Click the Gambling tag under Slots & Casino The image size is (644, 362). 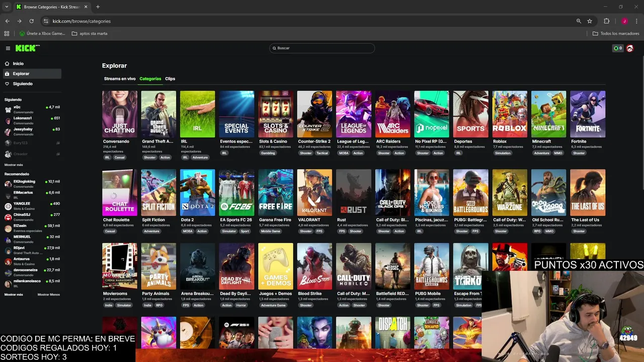268,153
